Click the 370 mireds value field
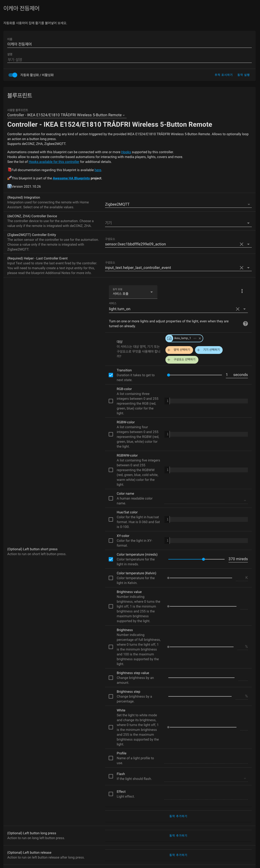Image resolution: width=260 pixels, height=868 pixels. point(238,559)
